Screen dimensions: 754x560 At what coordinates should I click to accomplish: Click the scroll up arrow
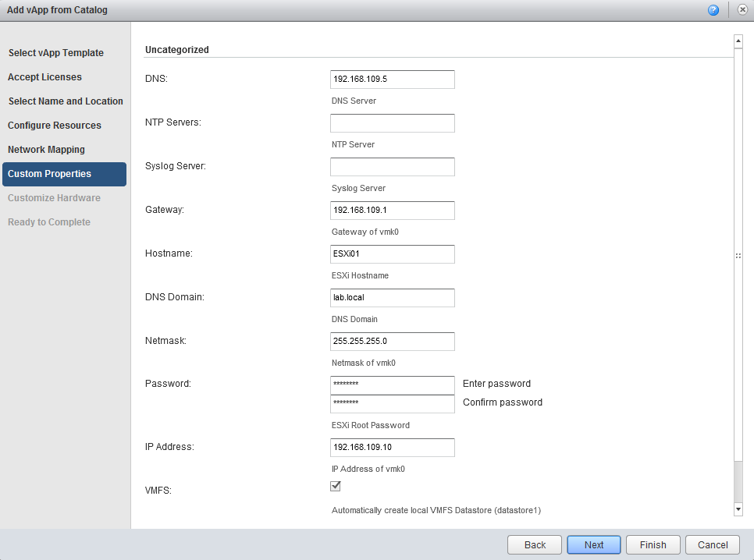(x=738, y=41)
